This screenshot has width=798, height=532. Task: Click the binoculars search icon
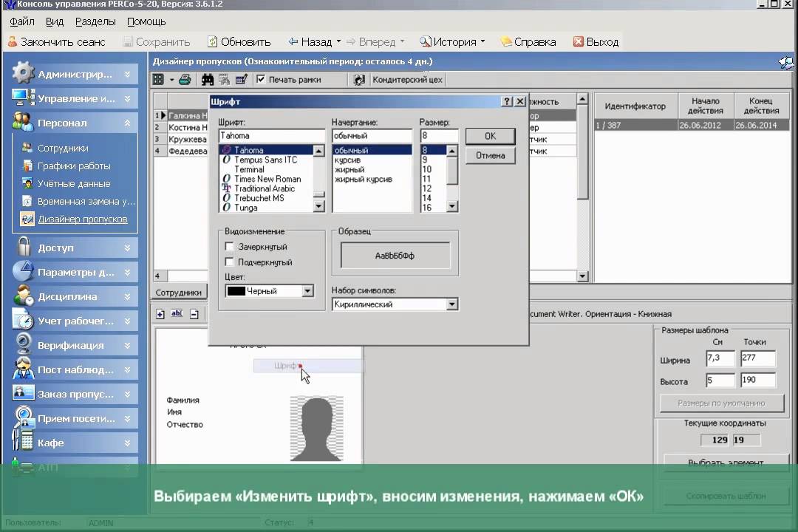coord(207,79)
